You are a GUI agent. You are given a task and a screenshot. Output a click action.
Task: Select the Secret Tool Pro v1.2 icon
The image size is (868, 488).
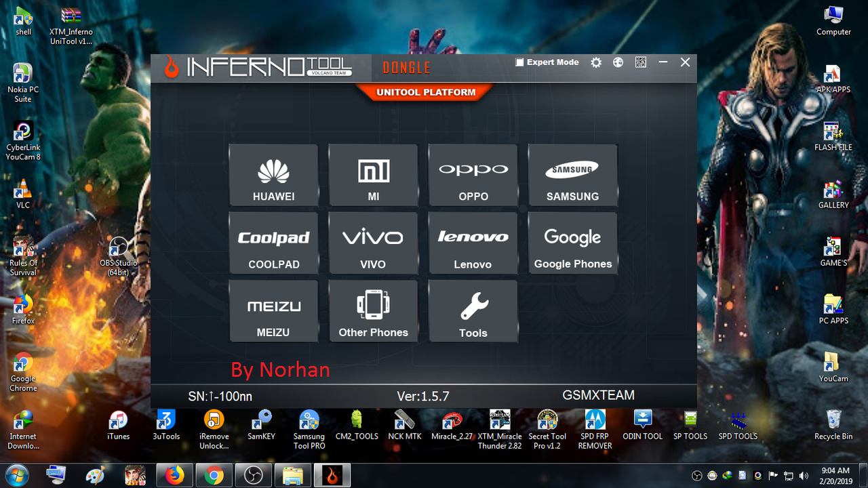coord(547,430)
